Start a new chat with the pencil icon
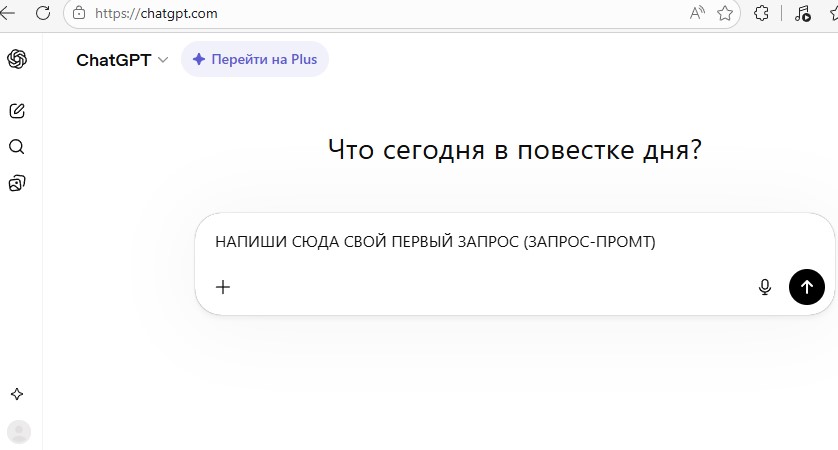The height and width of the screenshot is (450, 838). (x=17, y=111)
